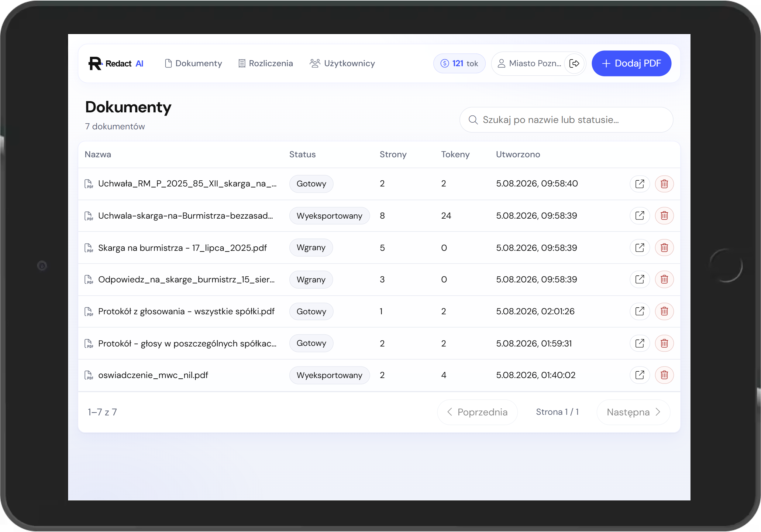Click the Nazwa column header

coord(98,154)
